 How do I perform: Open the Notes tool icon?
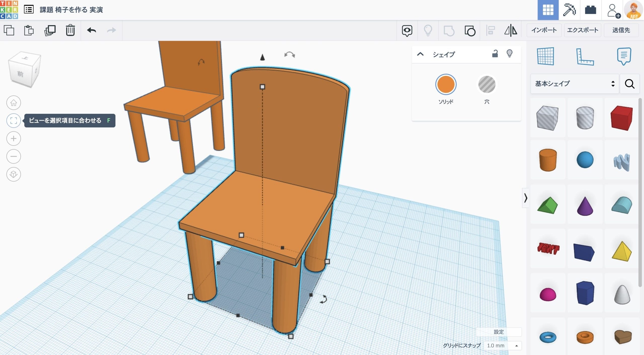(x=624, y=56)
